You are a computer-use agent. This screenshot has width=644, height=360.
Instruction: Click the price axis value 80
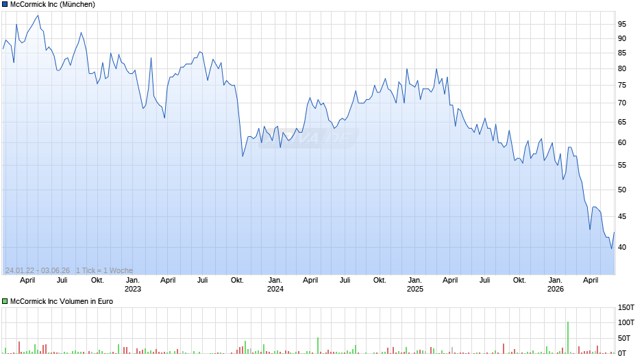(622, 68)
